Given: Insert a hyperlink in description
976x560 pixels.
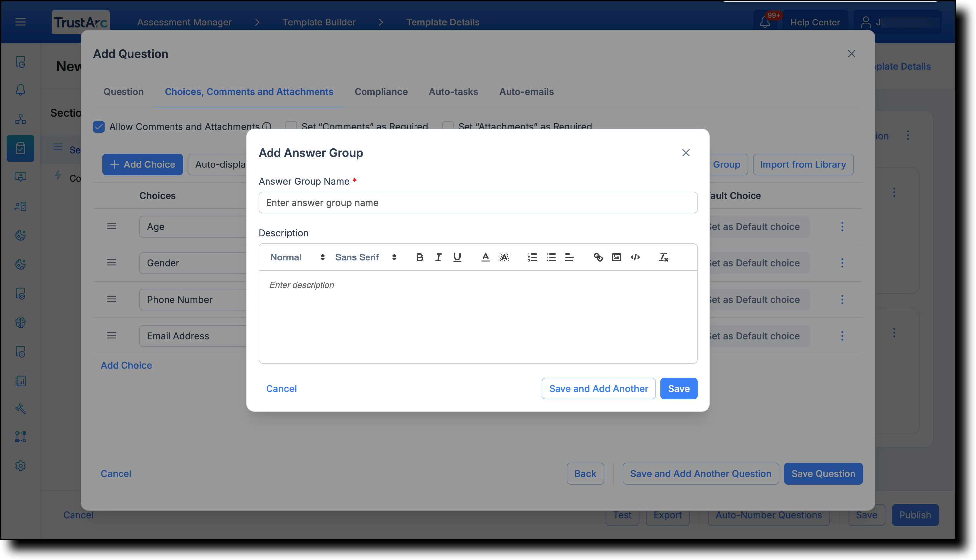Looking at the screenshot, I should [598, 257].
